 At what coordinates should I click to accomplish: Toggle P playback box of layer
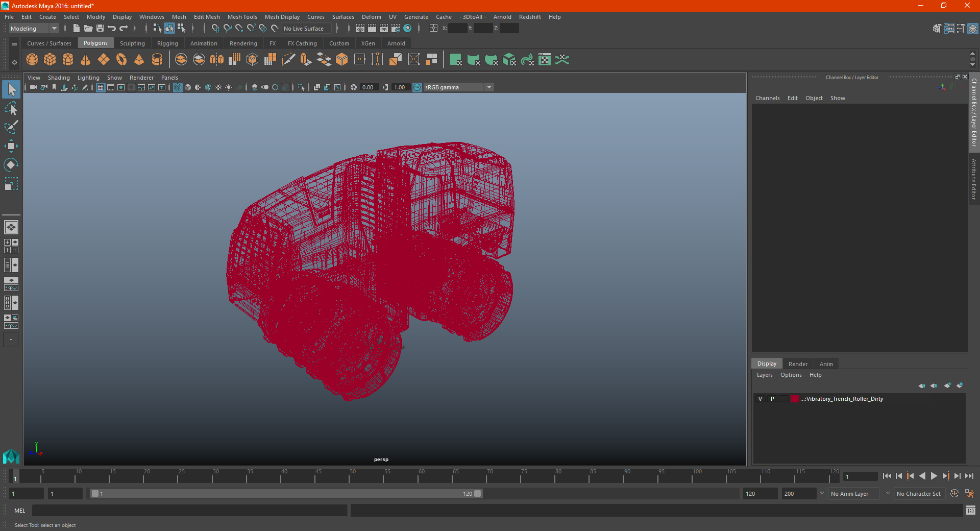click(772, 399)
